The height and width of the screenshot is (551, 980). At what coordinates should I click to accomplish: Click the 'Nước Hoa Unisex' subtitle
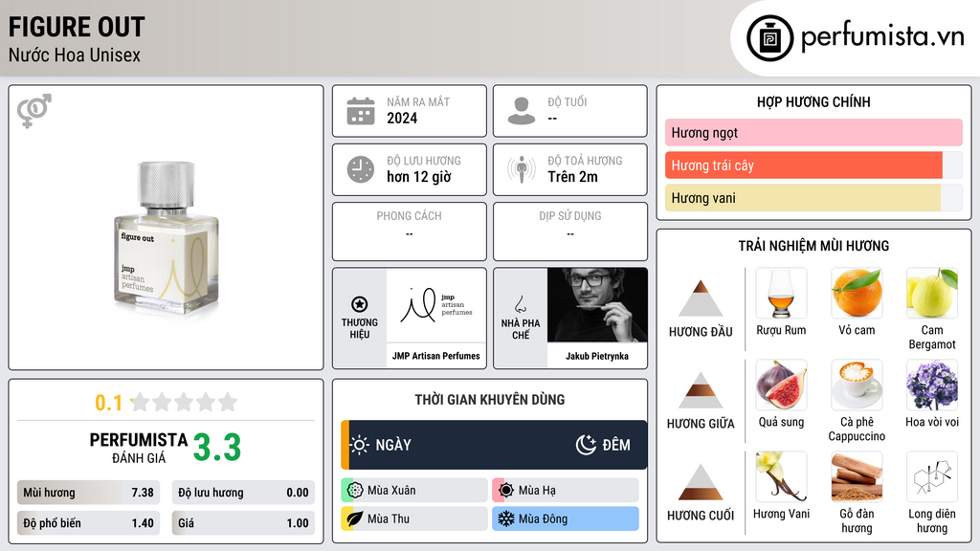tap(75, 55)
